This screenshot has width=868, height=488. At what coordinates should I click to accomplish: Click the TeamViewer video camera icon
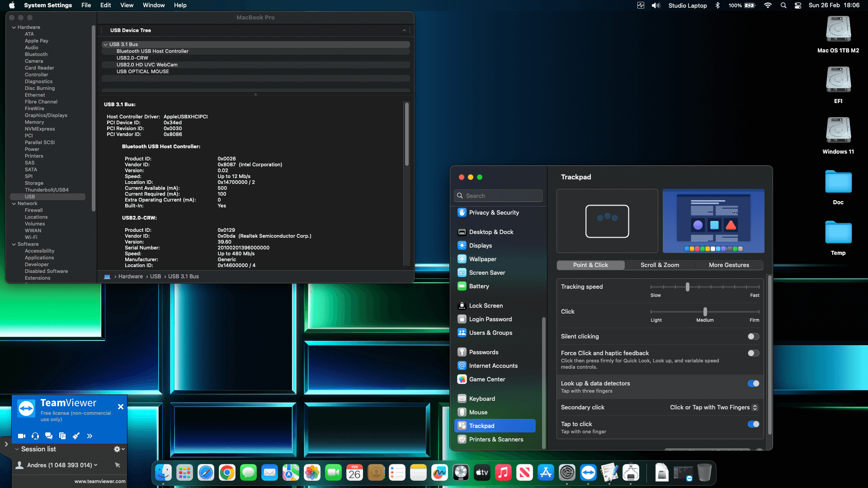click(21, 436)
